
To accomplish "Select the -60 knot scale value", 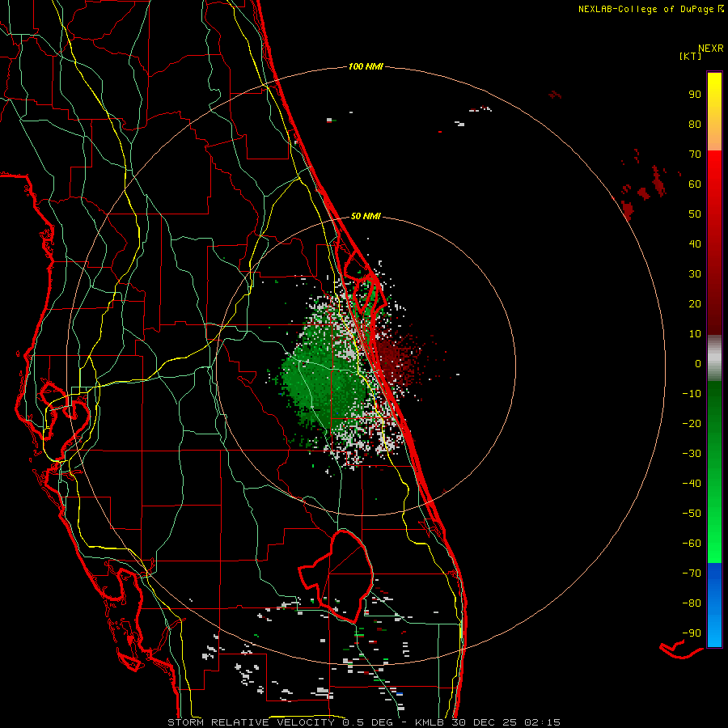I will coord(692,544).
